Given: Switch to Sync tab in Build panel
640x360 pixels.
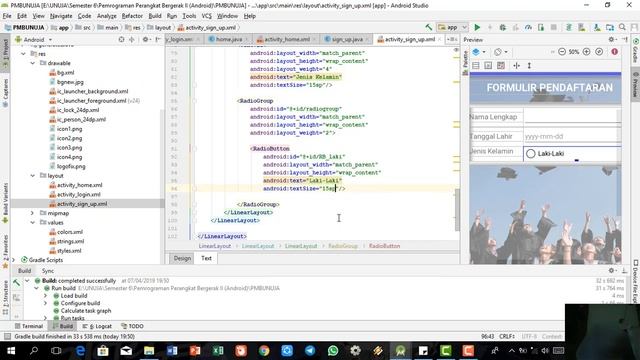Looking at the screenshot, I should 48,271.
